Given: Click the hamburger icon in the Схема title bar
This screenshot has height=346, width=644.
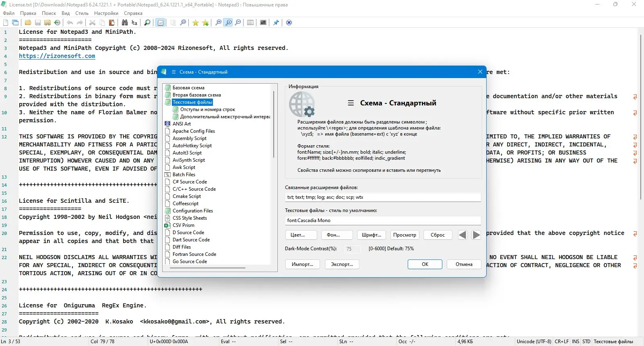Looking at the screenshot, I should click(x=174, y=72).
